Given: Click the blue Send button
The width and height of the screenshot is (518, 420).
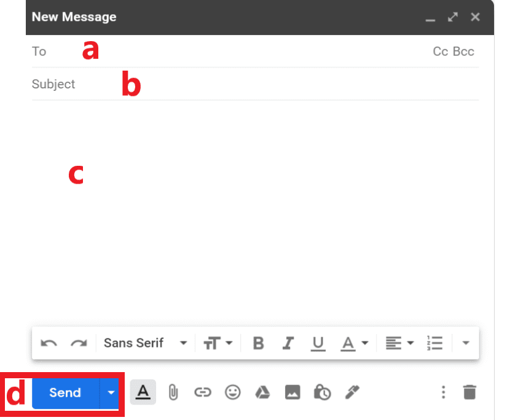Looking at the screenshot, I should (65, 392).
